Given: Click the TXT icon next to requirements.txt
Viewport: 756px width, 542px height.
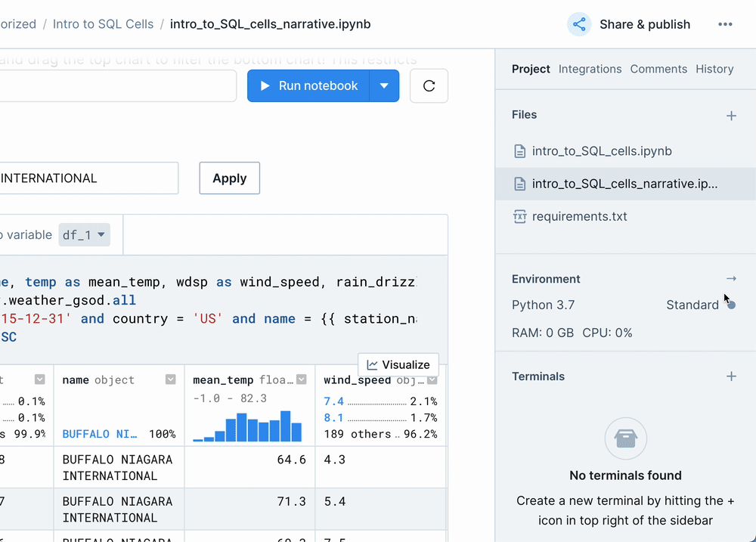Looking at the screenshot, I should point(519,215).
